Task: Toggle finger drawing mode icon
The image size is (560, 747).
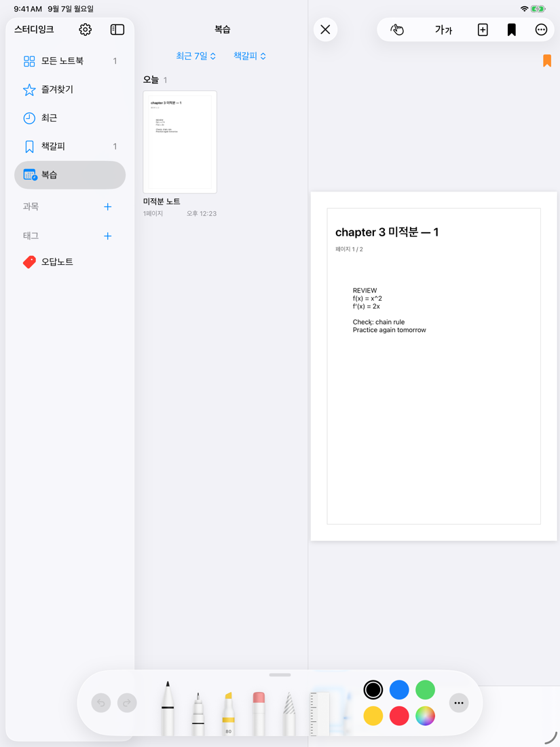Action: point(397,29)
